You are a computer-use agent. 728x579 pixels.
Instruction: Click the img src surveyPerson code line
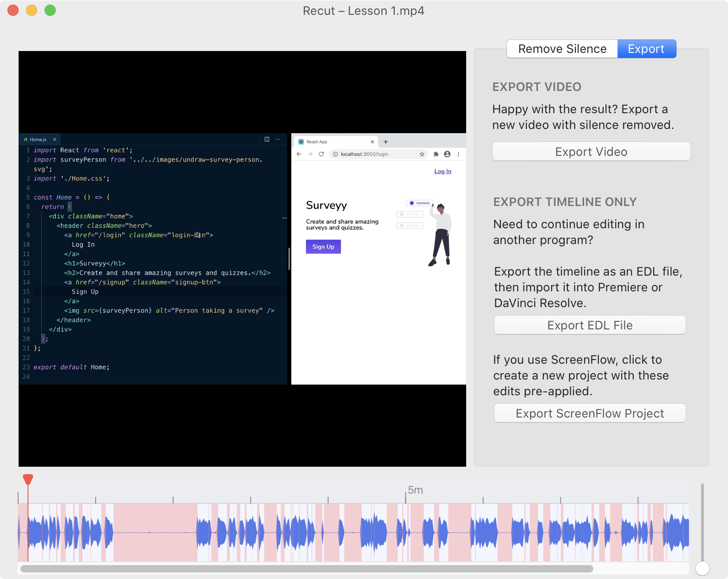click(169, 310)
